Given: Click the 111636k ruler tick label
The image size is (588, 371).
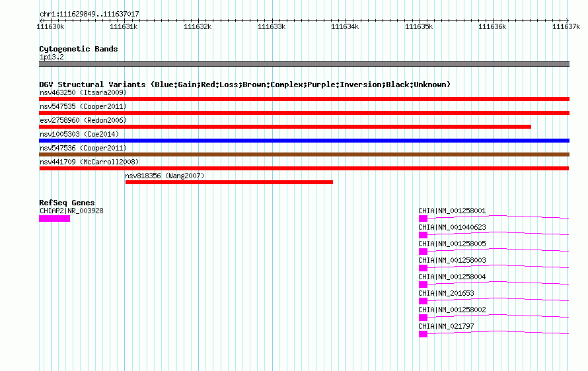Looking at the screenshot, I should pyautogui.click(x=492, y=26).
